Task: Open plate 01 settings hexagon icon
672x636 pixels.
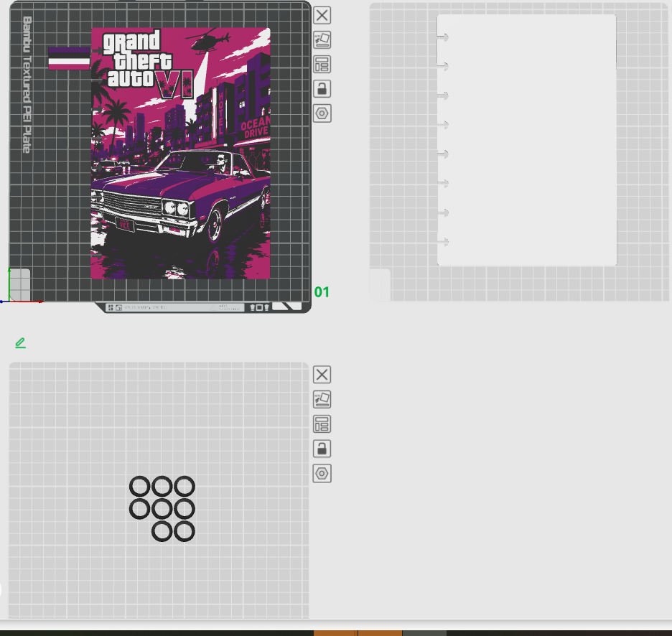Action: point(322,113)
